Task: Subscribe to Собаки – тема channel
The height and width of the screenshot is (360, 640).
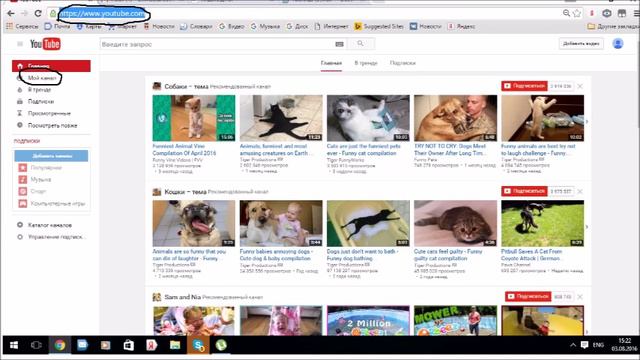Action: (x=524, y=86)
